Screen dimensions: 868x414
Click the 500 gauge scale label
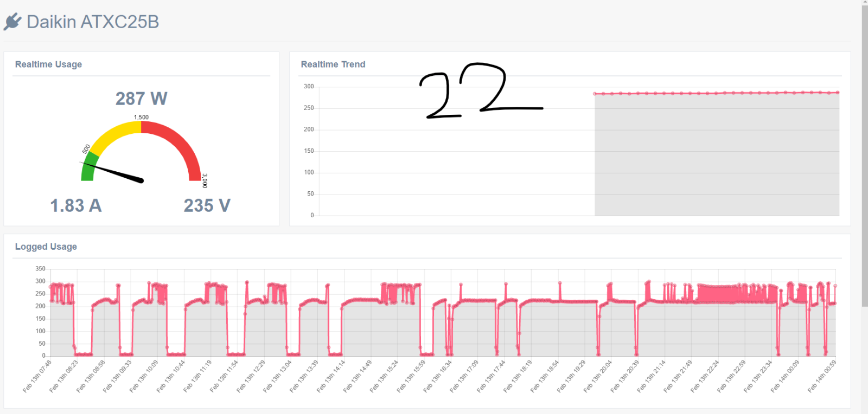click(x=86, y=149)
